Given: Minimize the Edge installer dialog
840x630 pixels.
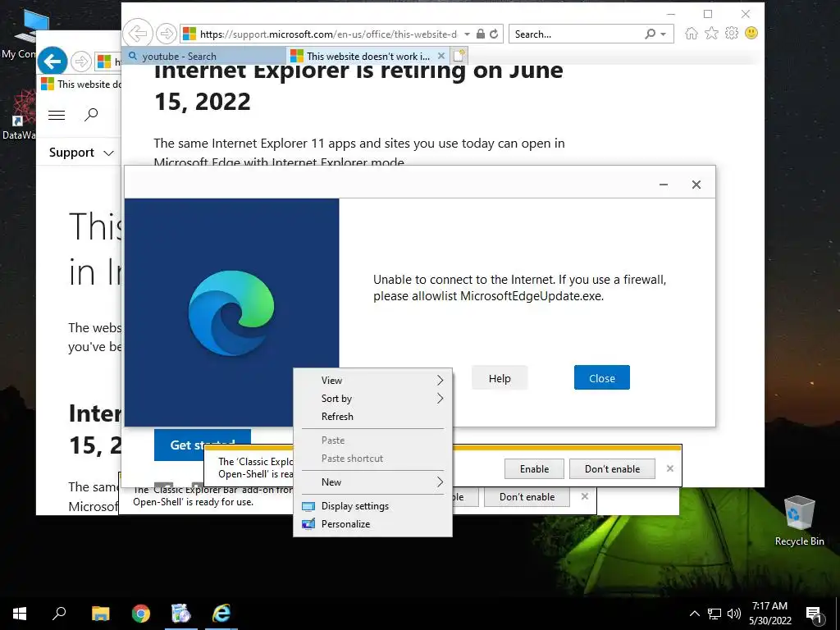Looking at the screenshot, I should [x=663, y=185].
